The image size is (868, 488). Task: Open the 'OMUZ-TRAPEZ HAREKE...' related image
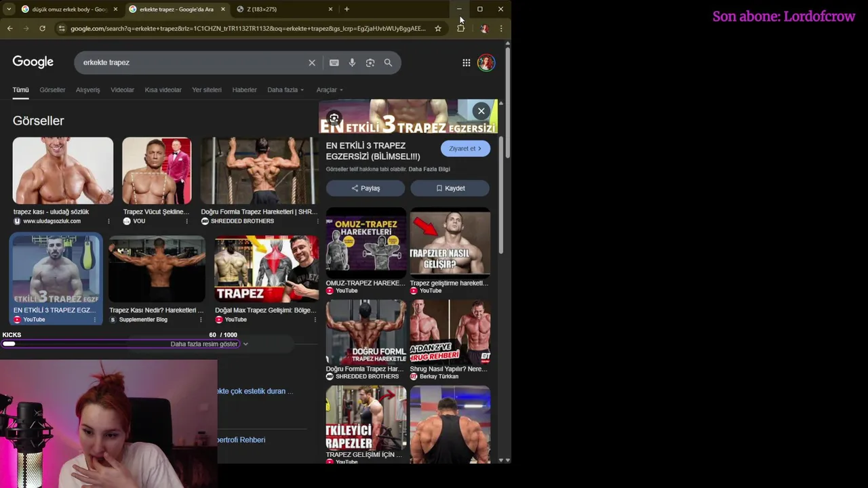coord(366,242)
